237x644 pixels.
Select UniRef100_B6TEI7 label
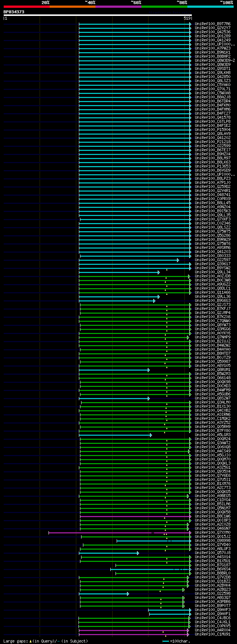coord(213,150)
